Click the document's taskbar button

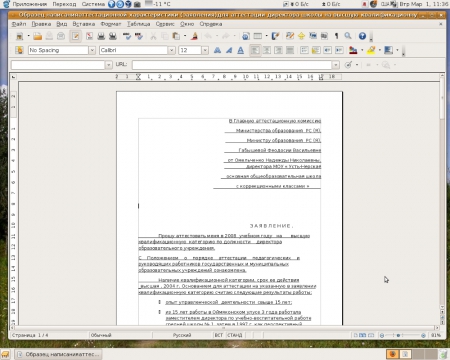pyautogui.click(x=58, y=354)
